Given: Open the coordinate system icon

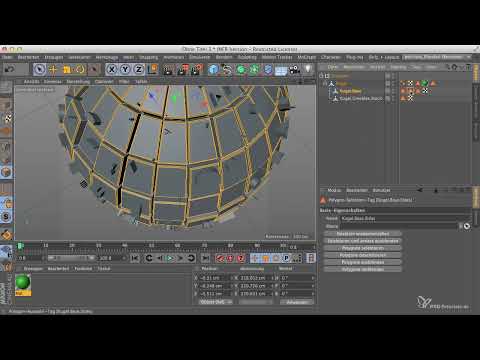Looking at the screenshot, I should pos(153,69).
